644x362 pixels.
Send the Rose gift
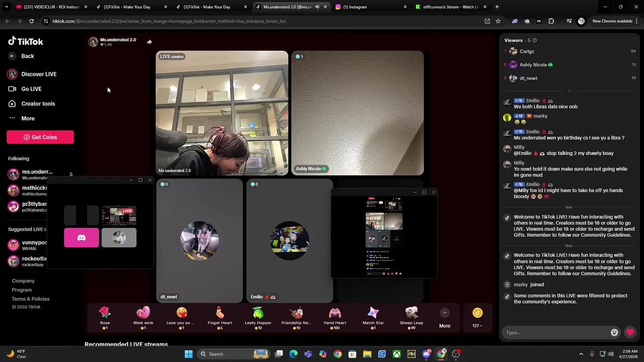105,318
